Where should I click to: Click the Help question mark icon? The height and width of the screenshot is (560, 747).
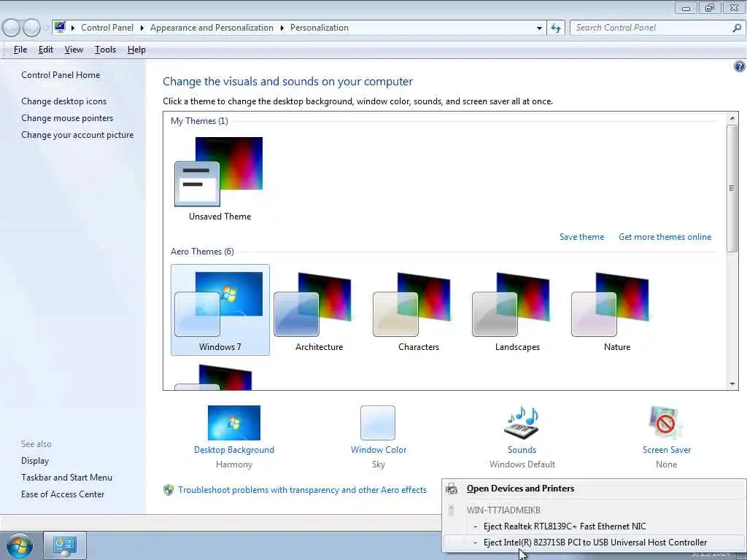[740, 66]
